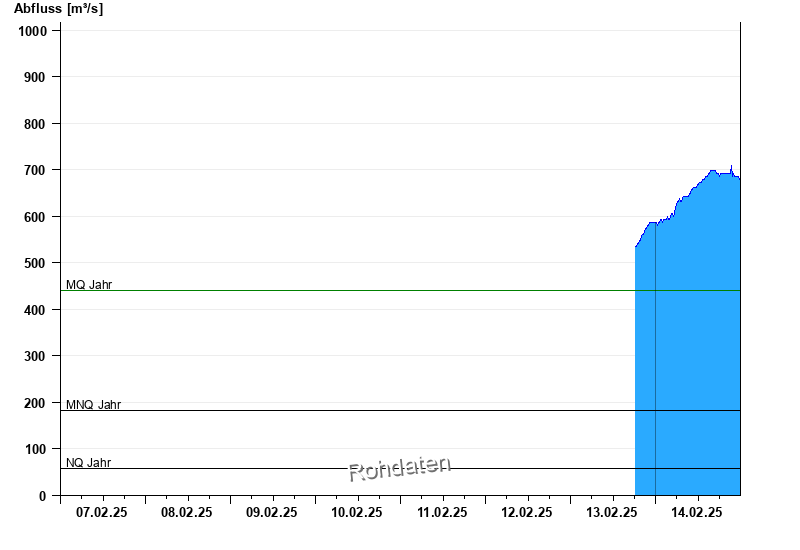Click the 0 value on y-axis
The image size is (800, 550).
click(x=43, y=496)
